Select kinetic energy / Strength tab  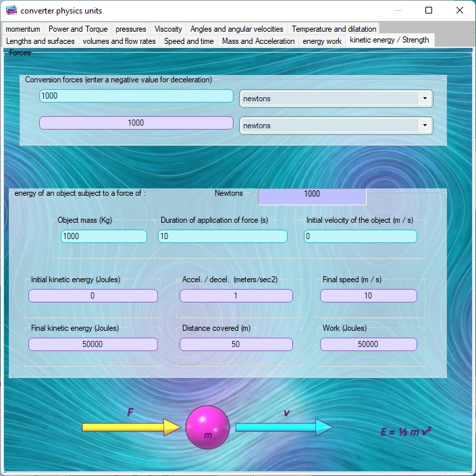[390, 40]
